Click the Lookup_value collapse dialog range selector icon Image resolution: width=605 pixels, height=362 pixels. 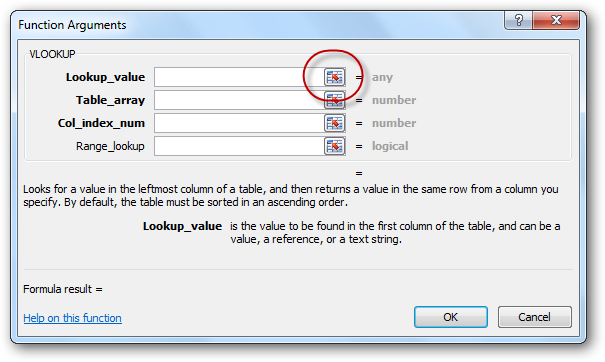pyautogui.click(x=334, y=77)
